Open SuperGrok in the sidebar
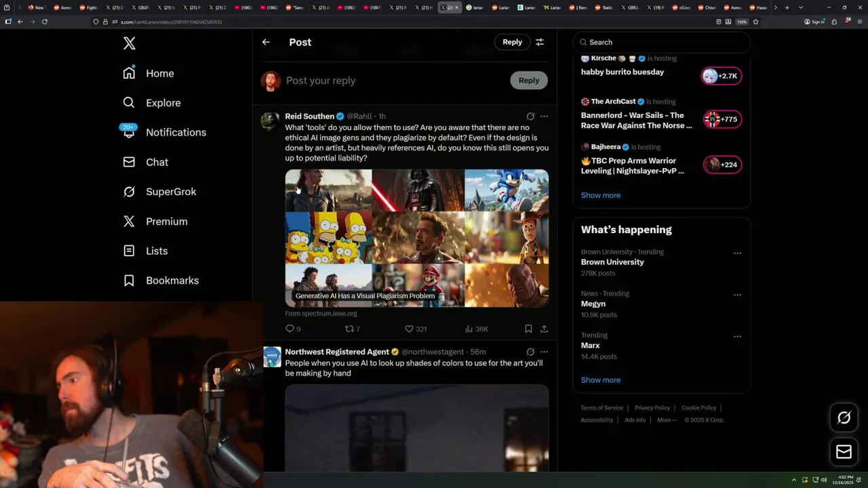 click(159, 192)
